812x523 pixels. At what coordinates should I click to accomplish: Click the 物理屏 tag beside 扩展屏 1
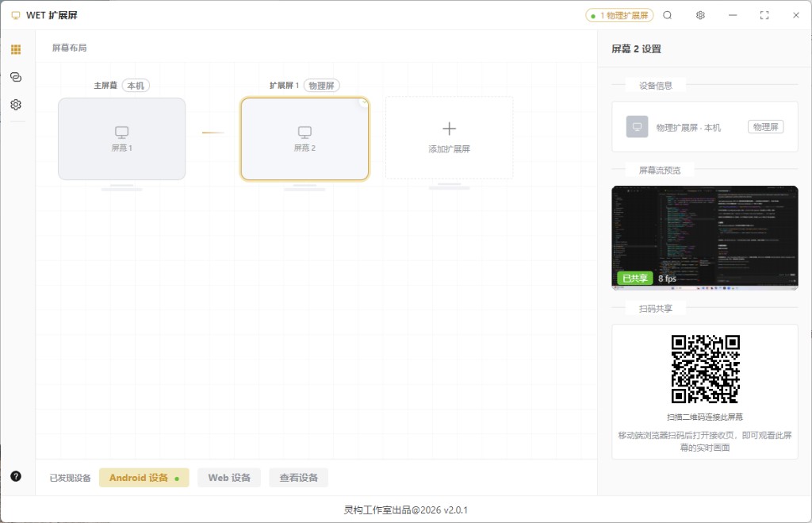[x=322, y=86]
